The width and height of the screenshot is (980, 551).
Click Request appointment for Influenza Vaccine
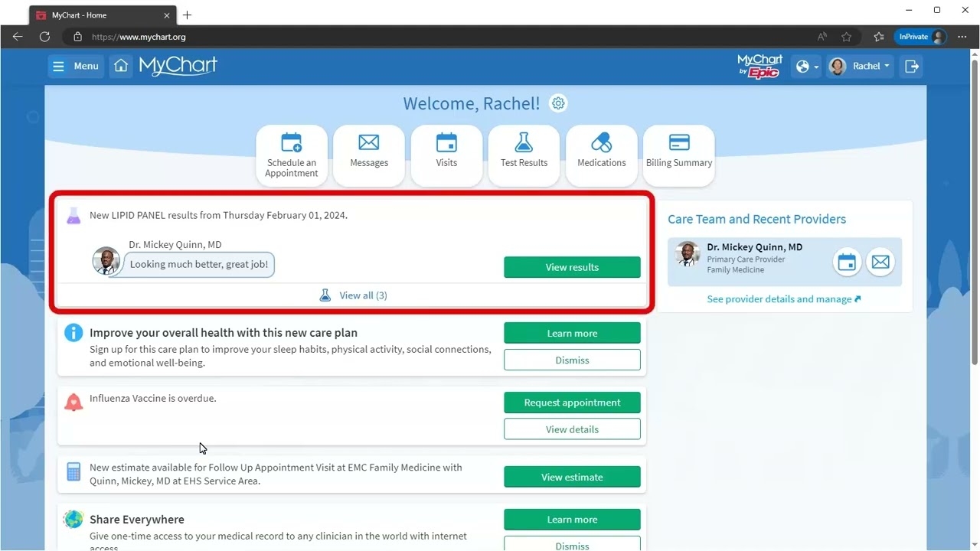click(572, 403)
